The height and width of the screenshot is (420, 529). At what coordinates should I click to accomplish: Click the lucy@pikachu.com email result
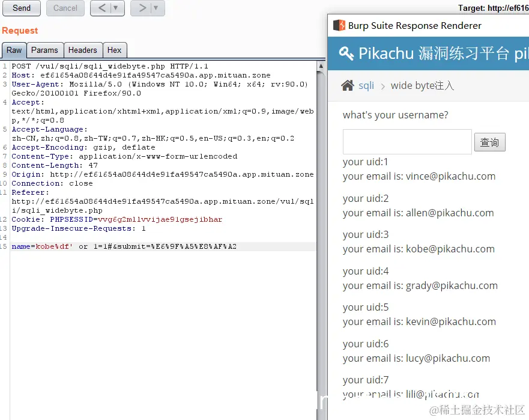(448, 358)
